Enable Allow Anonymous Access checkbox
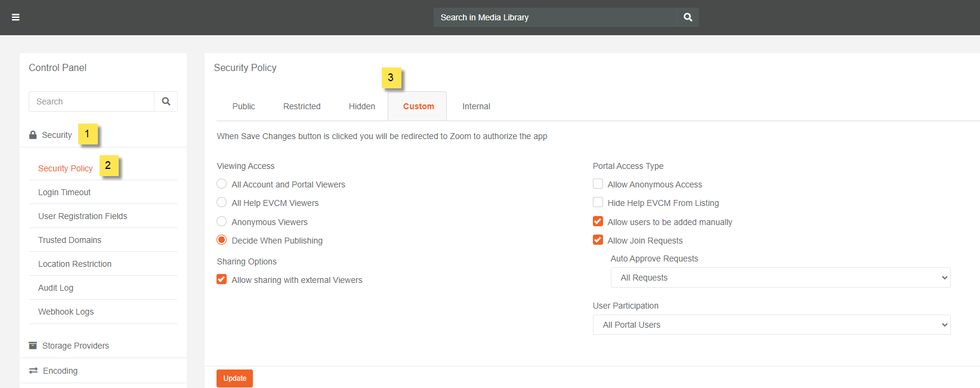Viewport: 980px width, 388px height. coord(598,184)
